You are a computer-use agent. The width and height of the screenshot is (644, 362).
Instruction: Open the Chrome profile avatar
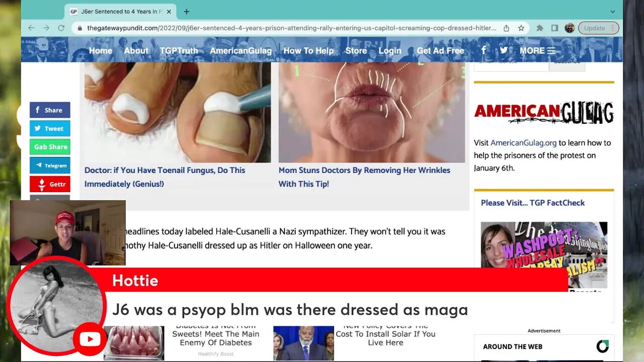click(570, 28)
